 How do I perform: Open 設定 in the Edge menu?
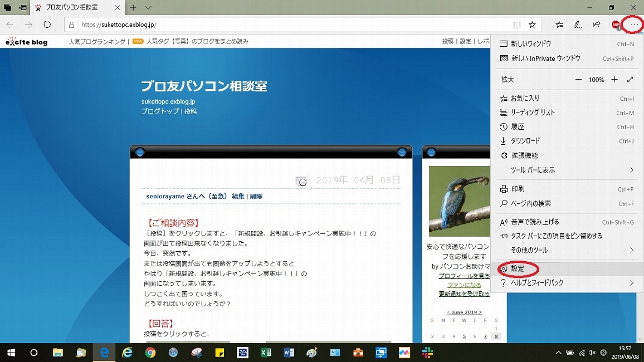tap(567, 268)
